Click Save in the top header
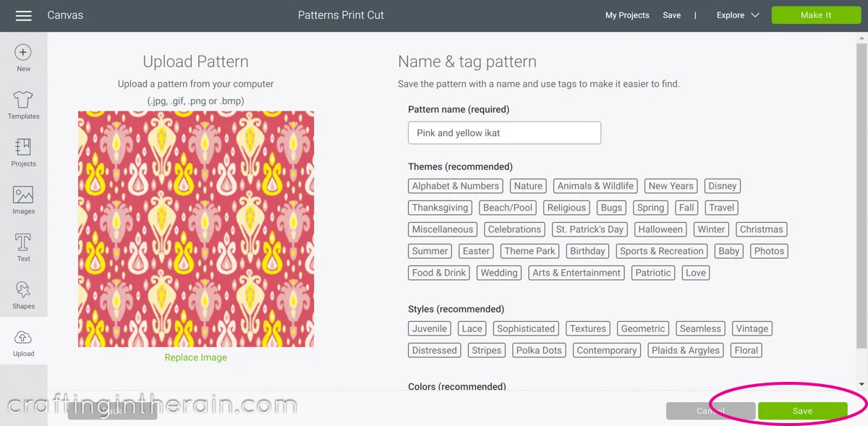The width and height of the screenshot is (868, 426). pyautogui.click(x=671, y=15)
